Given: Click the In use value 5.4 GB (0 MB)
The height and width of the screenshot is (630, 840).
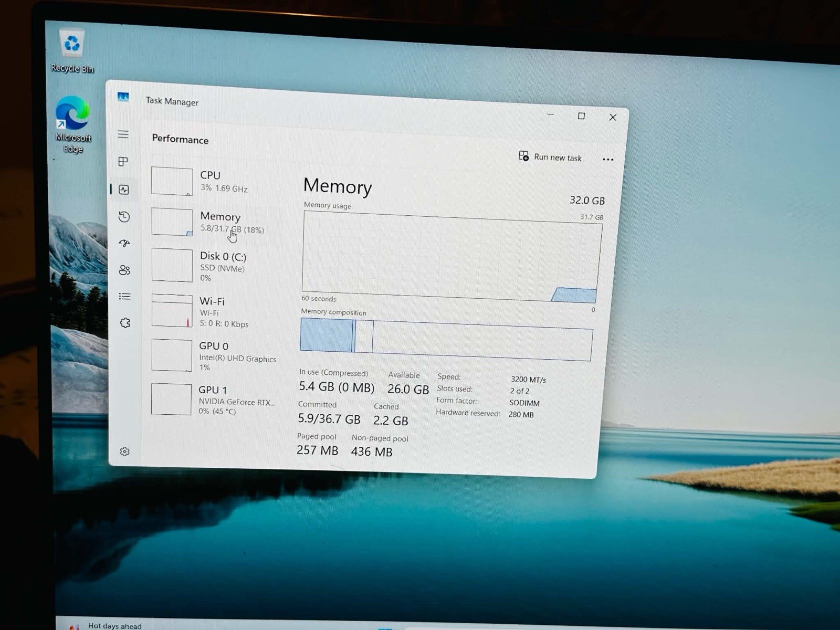Looking at the screenshot, I should tap(337, 387).
